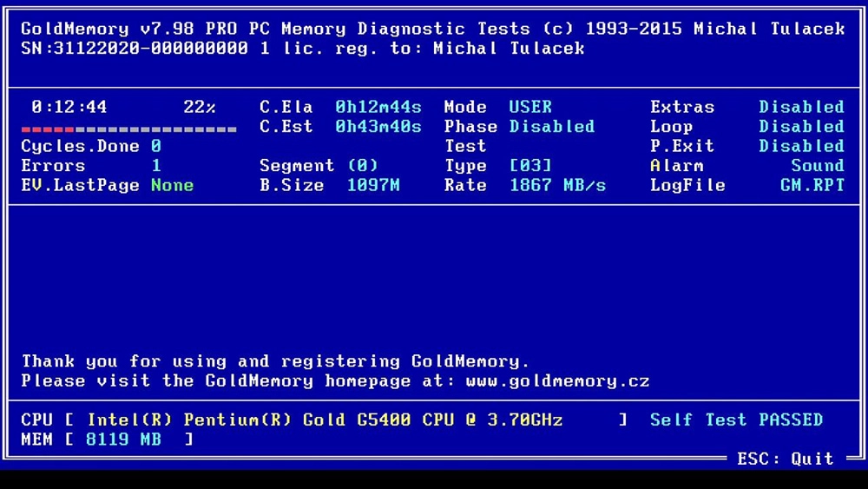
Task: Click the Self Test PASSED status
Action: tap(736, 420)
